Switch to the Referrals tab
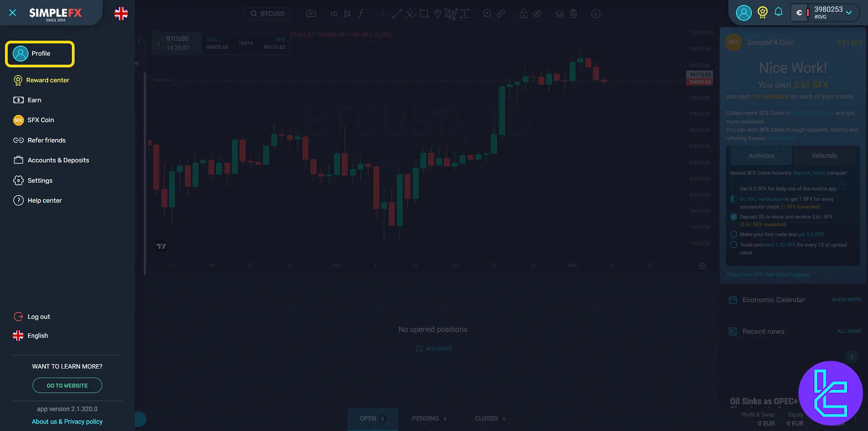This screenshot has height=431, width=868. (824, 156)
